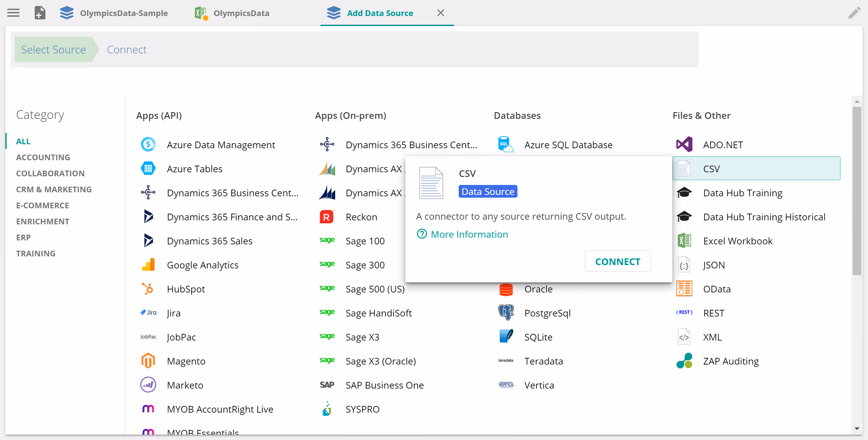
Task: Close the Add Data Source tab
Action: [x=440, y=13]
